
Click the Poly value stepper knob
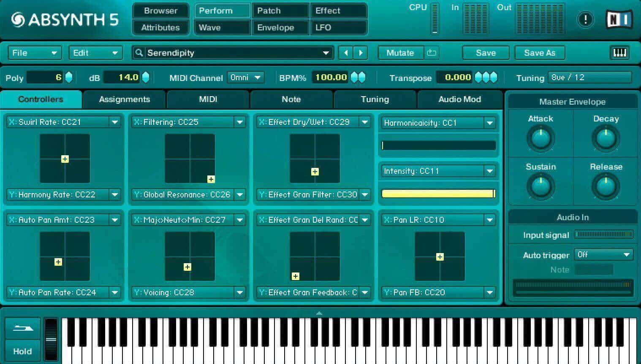[69, 77]
